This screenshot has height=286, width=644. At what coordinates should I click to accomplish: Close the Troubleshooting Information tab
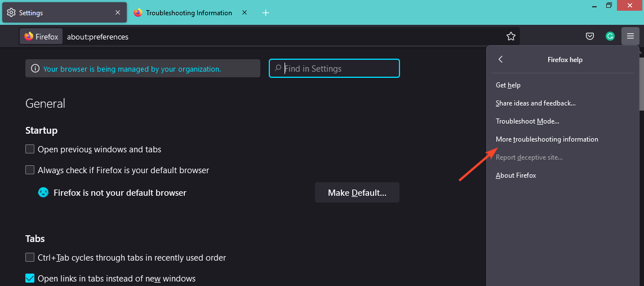[245, 13]
